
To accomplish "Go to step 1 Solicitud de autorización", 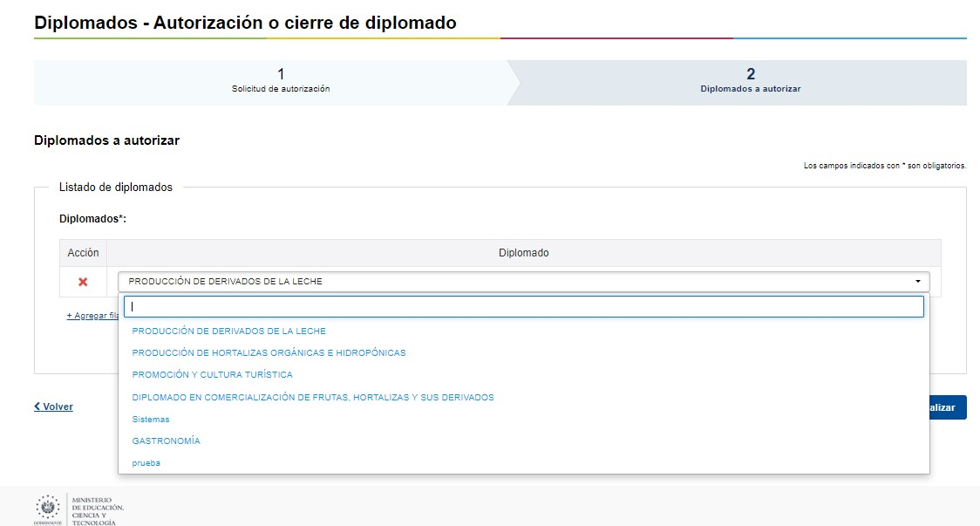I will (x=280, y=81).
